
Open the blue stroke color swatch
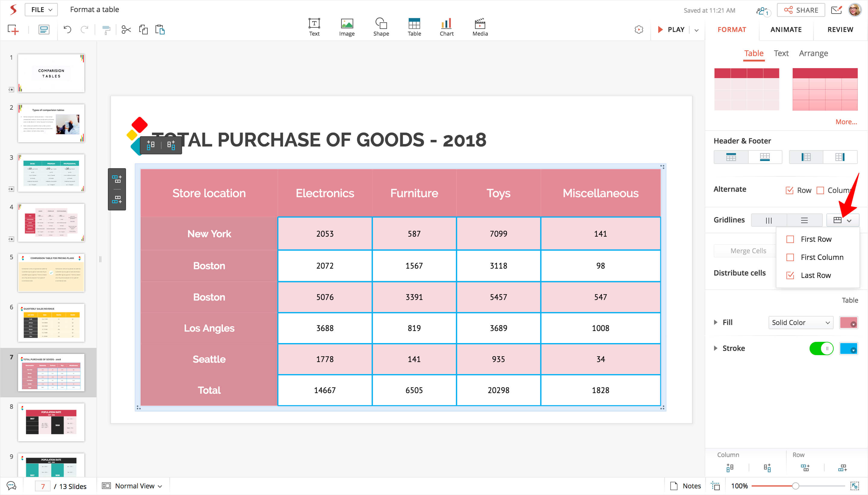coord(848,348)
